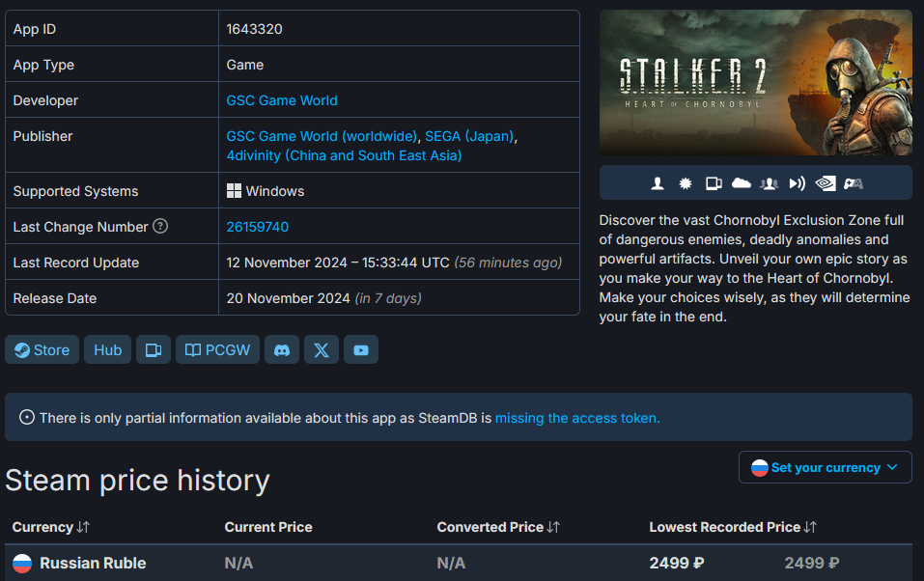Sort by Converted Price column
The image size is (924, 581).
(x=498, y=527)
